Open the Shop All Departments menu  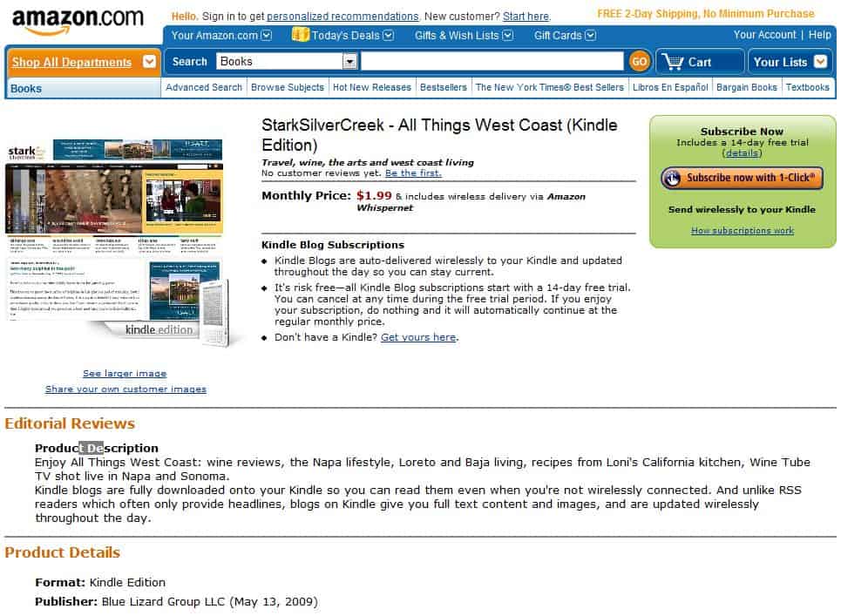tap(71, 63)
